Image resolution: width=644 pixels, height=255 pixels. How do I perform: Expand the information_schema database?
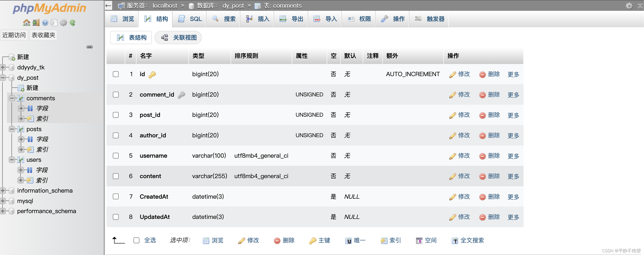tap(3, 191)
